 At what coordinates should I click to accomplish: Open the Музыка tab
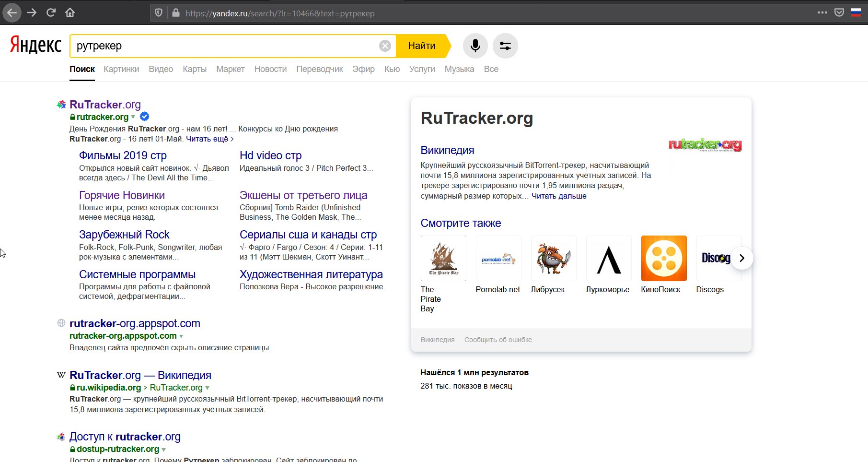(459, 69)
